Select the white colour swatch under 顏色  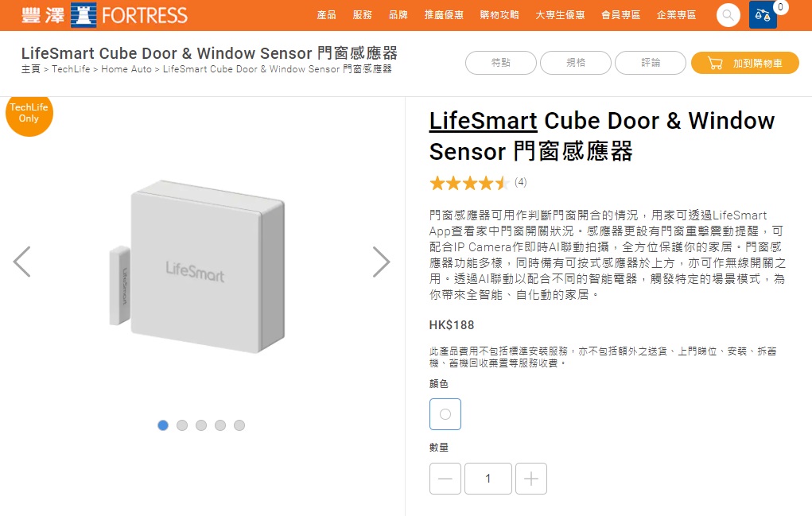(x=445, y=413)
